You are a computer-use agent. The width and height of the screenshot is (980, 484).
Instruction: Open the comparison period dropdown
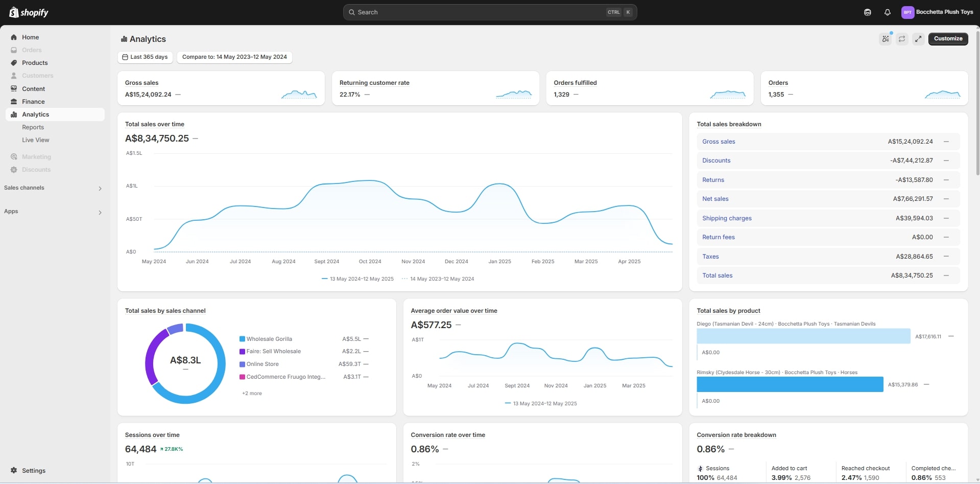click(234, 57)
